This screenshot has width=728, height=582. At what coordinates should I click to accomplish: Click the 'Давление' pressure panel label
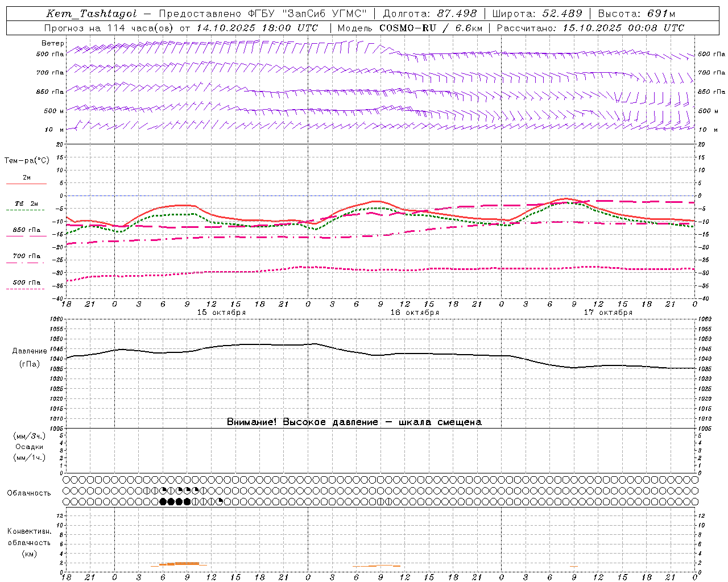[30, 351]
